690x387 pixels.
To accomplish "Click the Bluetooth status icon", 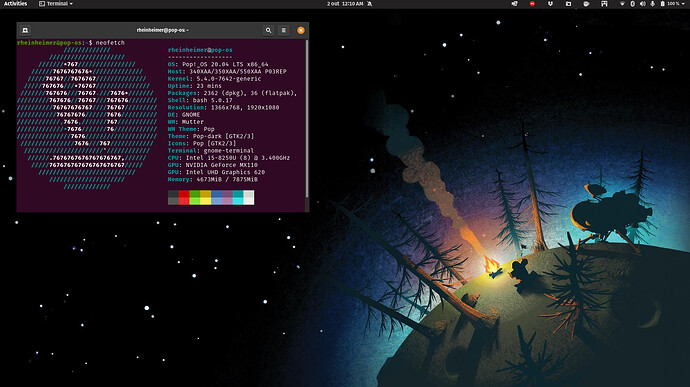I will pos(632,4).
